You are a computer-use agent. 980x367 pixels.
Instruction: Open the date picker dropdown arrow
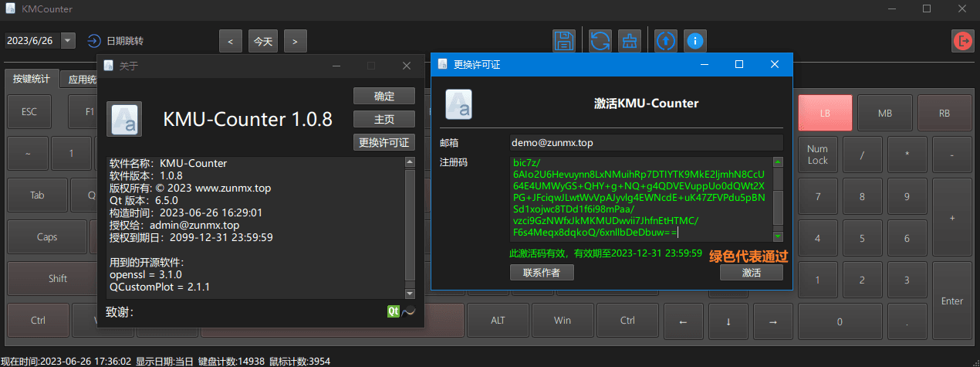coord(68,40)
